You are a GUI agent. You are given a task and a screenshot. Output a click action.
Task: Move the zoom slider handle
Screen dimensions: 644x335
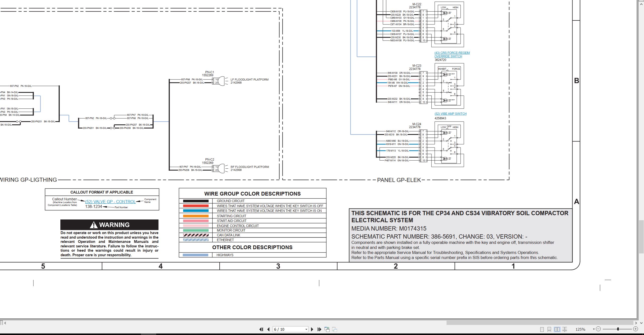[x=618, y=329]
